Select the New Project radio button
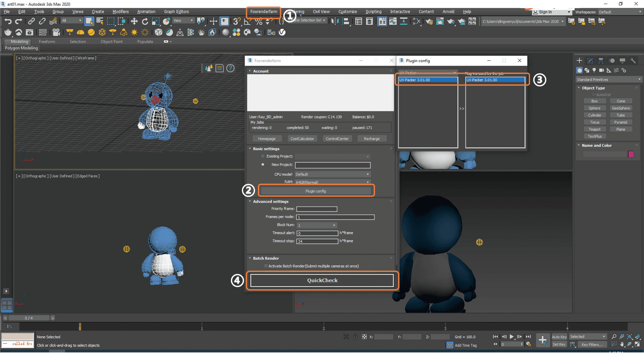The image size is (644, 353). [x=262, y=164]
